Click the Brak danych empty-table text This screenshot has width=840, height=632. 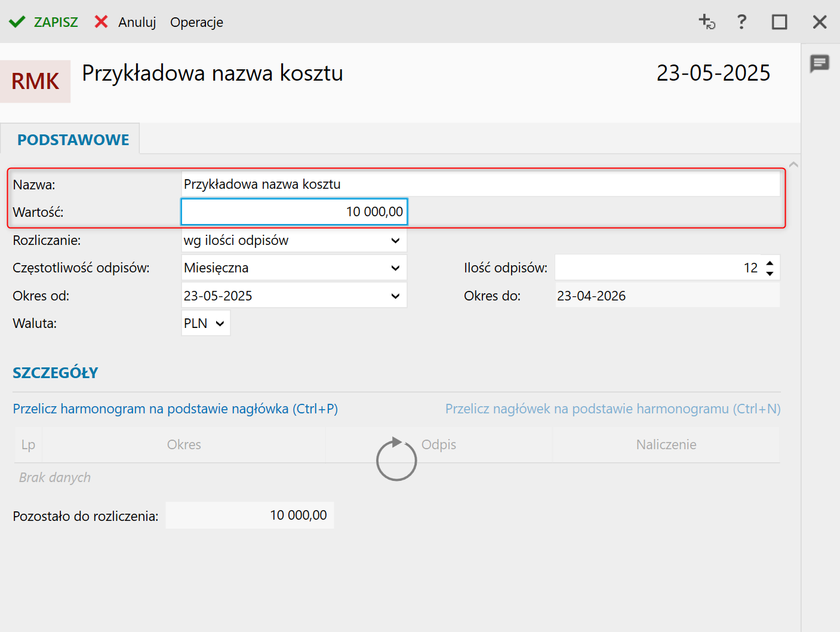[55, 477]
